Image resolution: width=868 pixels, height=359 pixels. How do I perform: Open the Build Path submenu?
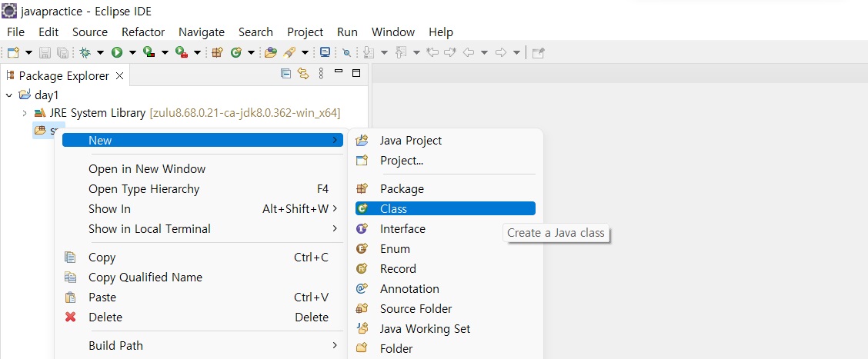pyautogui.click(x=202, y=346)
